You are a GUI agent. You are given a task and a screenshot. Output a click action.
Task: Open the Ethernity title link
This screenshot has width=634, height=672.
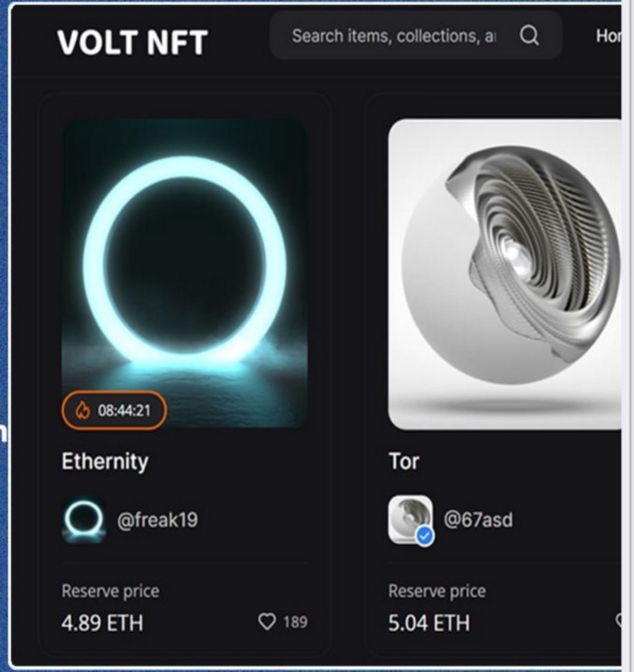point(105,461)
